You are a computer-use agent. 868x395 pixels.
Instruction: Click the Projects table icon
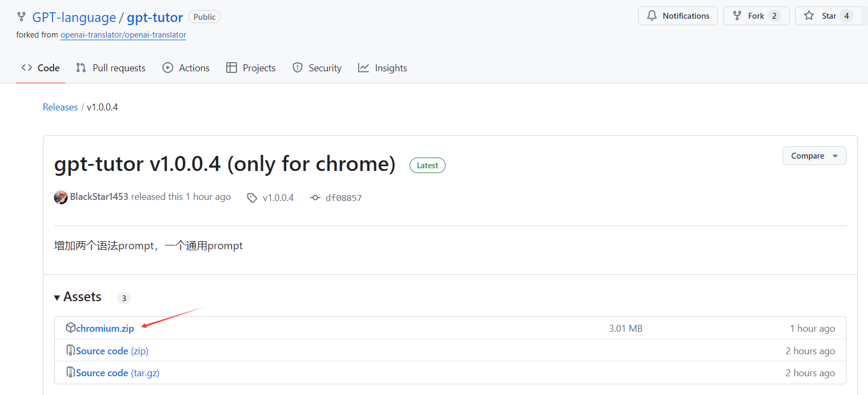click(x=232, y=68)
